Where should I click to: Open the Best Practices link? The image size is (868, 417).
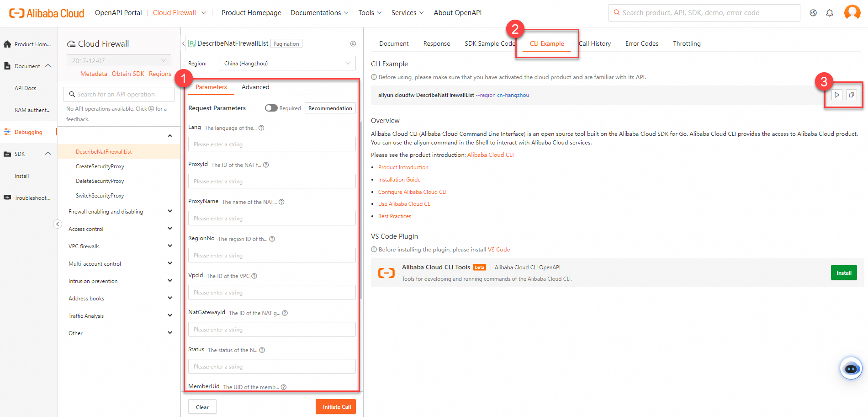[x=395, y=216]
